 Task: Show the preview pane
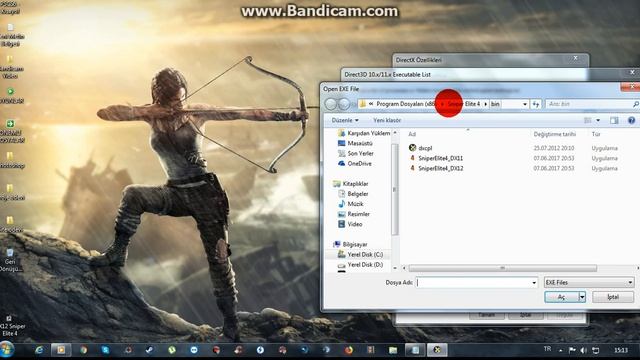(614, 120)
